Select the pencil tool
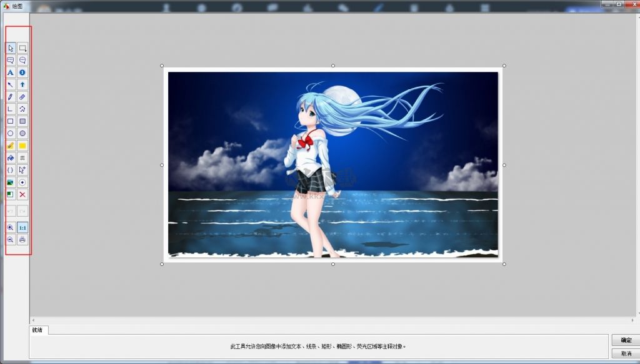 [10, 97]
